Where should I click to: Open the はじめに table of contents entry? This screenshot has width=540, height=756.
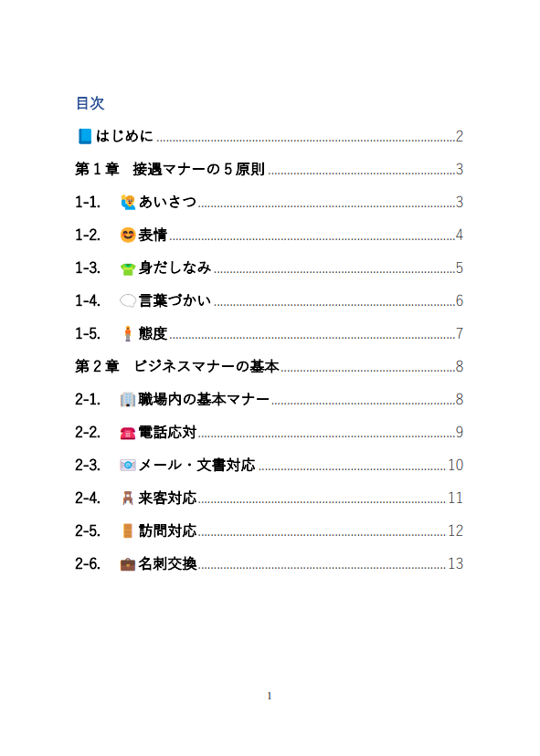(x=270, y=136)
